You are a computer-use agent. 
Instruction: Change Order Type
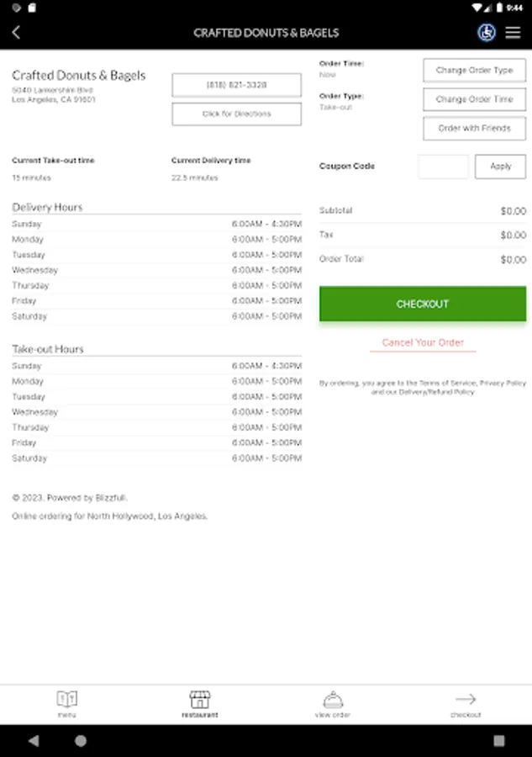click(475, 71)
